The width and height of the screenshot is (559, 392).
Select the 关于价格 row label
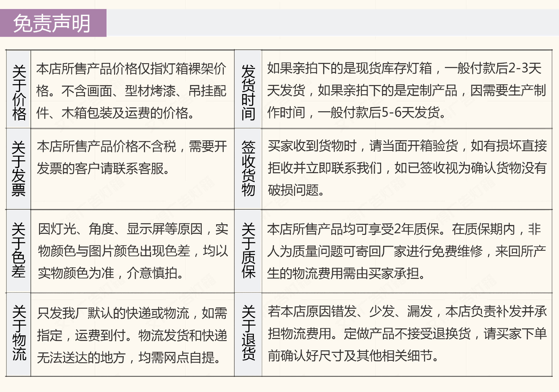click(19, 93)
